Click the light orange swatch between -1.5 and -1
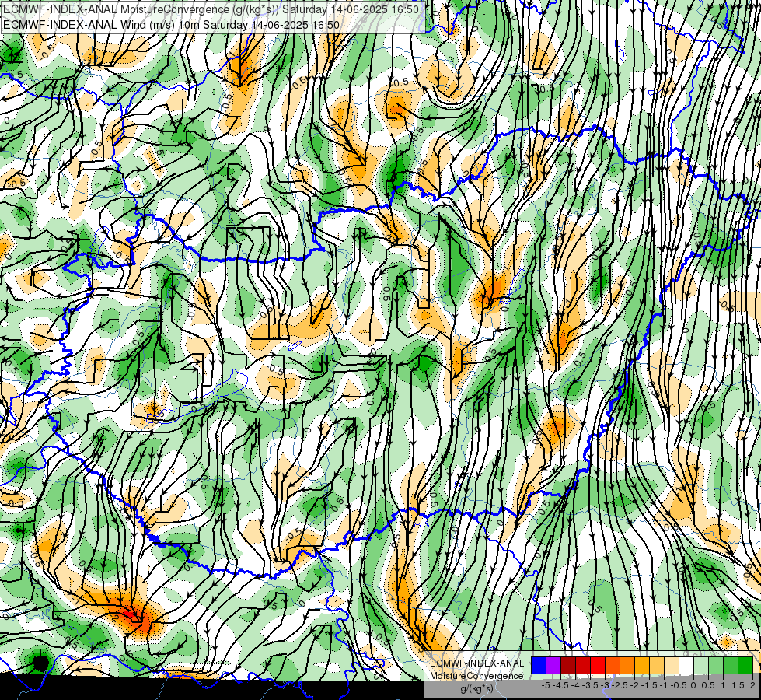The image size is (761, 700). click(x=657, y=666)
